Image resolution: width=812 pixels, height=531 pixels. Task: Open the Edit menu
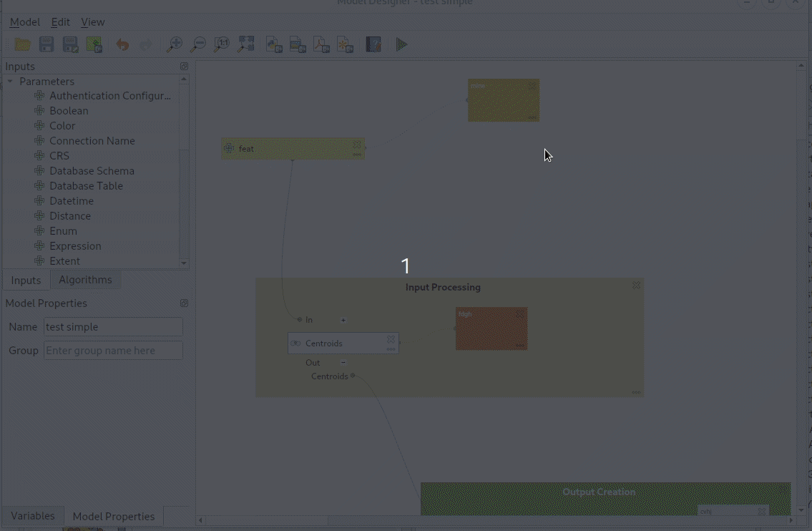point(60,22)
